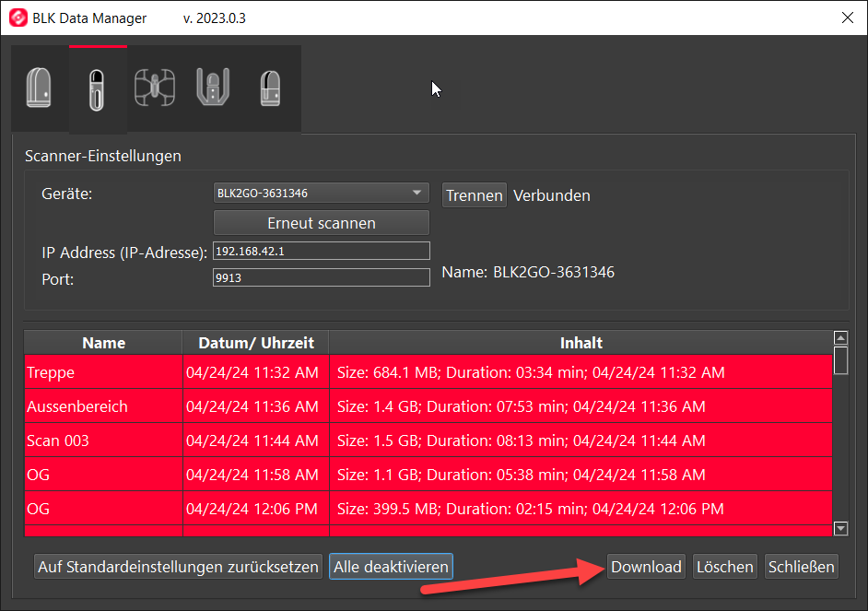Screen dimensions: 868x611
Task: Click the Size: 1.5 GB content cell
Action: pos(581,441)
